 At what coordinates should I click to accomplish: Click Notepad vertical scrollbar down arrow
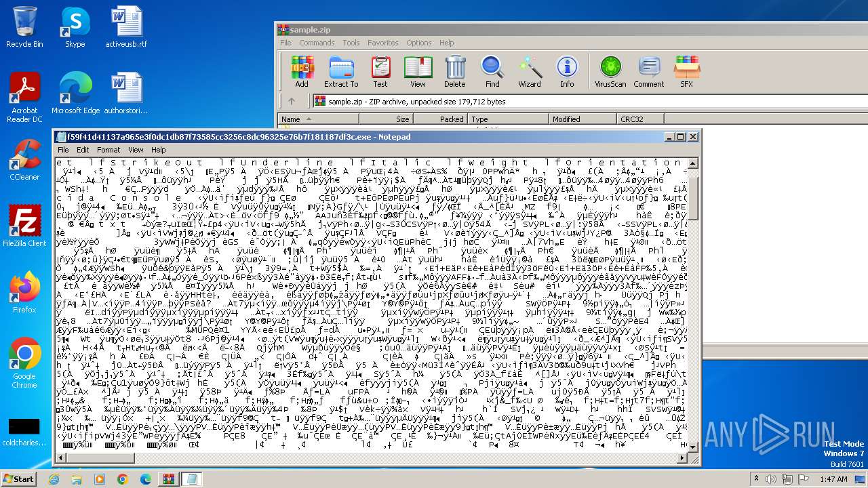(693, 447)
